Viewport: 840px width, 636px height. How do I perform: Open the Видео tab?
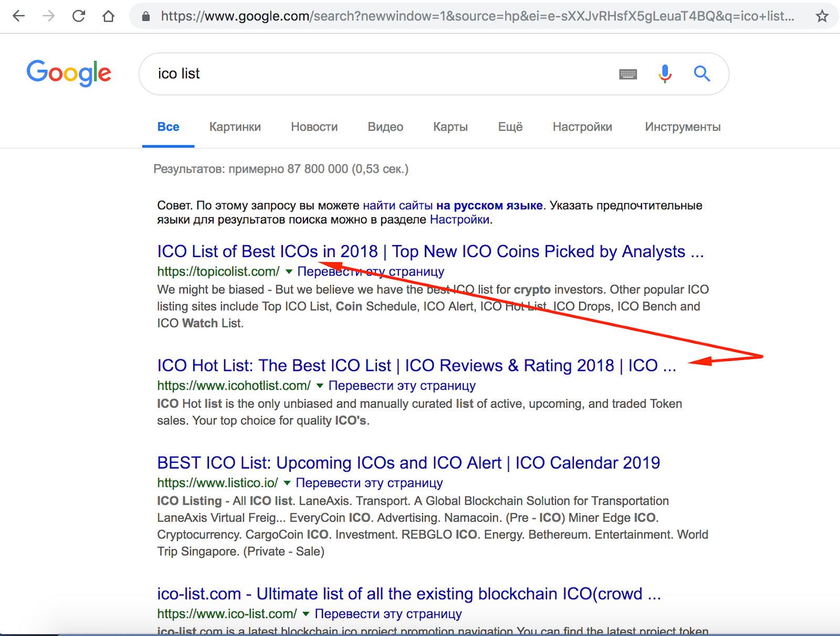tap(385, 127)
